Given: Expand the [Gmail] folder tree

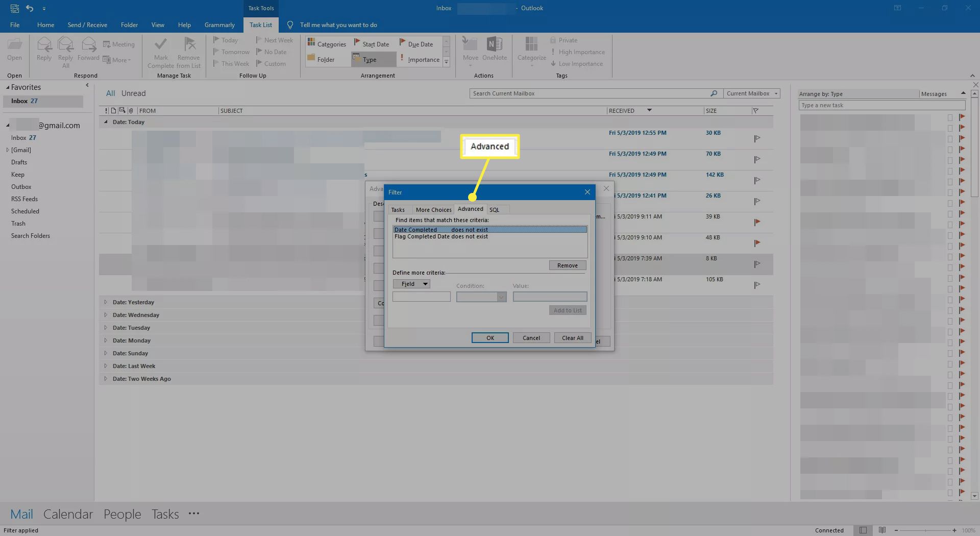Looking at the screenshot, I should click(8, 150).
